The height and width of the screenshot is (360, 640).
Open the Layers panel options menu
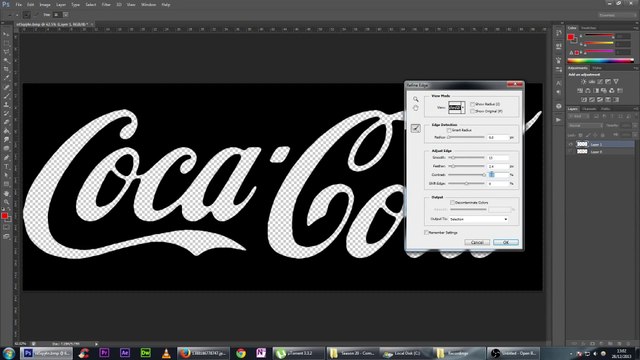pyautogui.click(x=636, y=109)
